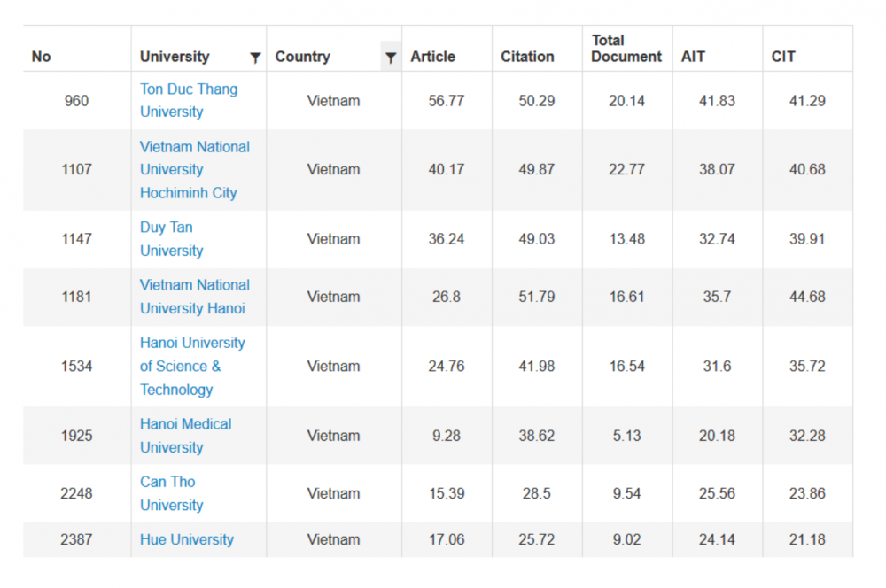Image resolution: width=886 pixels, height=588 pixels.
Task: Select Article value 9.28
Action: [447, 436]
